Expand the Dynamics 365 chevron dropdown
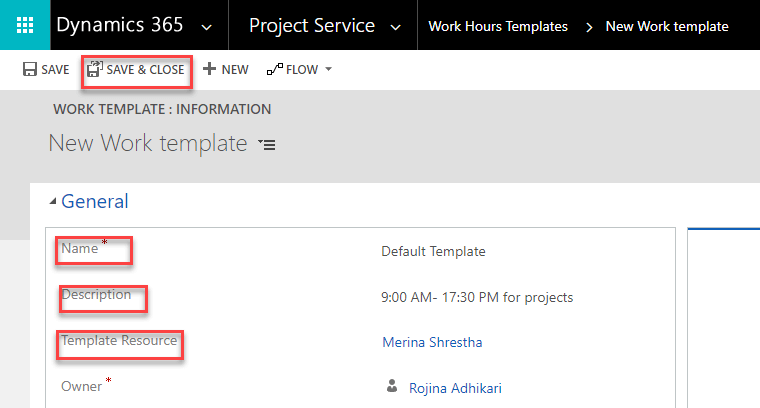The height and width of the screenshot is (408, 760). pyautogui.click(x=207, y=28)
